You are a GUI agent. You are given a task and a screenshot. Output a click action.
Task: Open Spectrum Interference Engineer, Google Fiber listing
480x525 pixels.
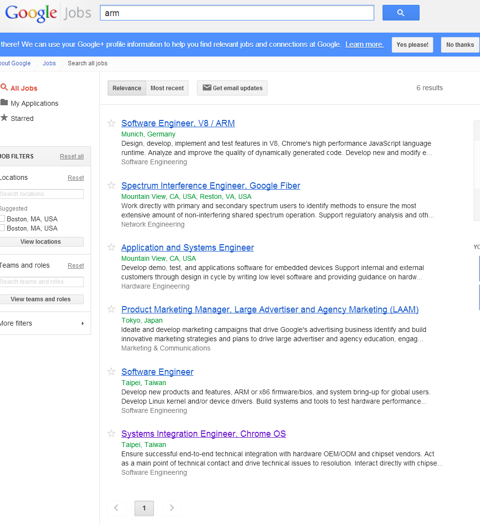point(211,185)
